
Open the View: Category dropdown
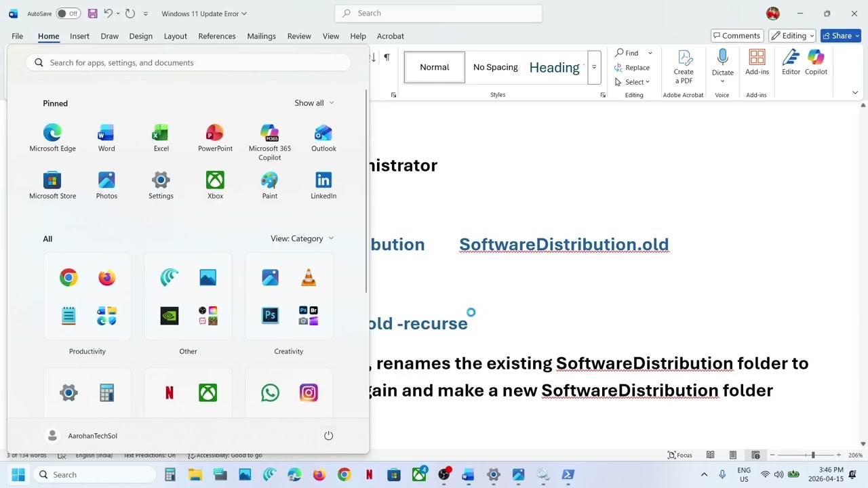point(302,239)
